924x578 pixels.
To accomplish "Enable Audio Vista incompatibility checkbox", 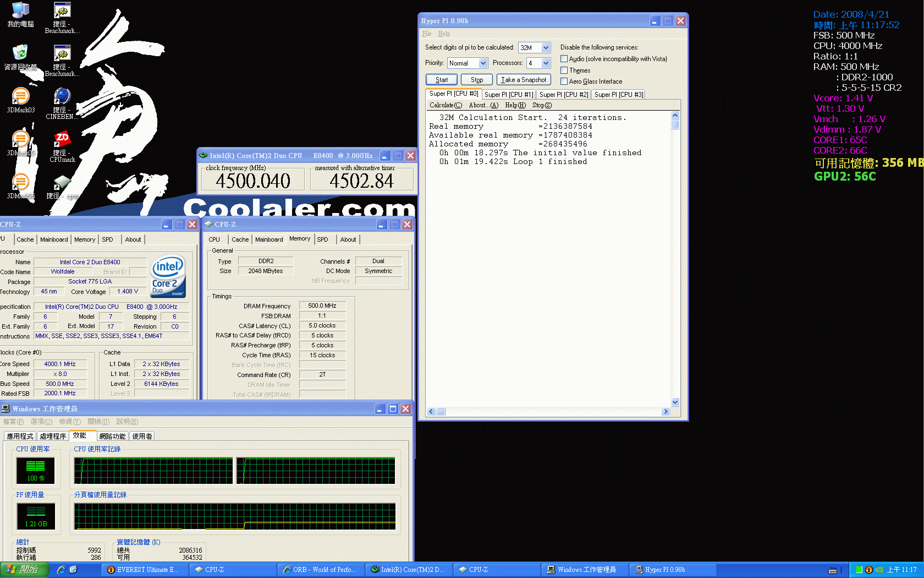I will tap(564, 59).
